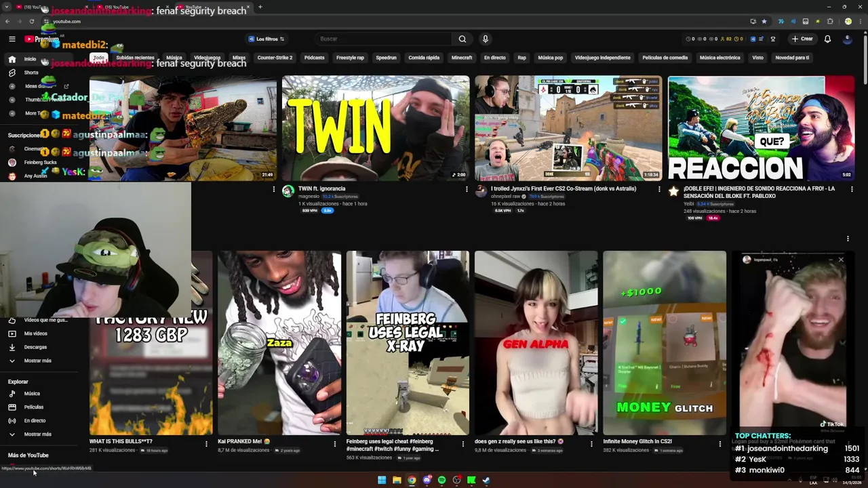This screenshot has height=488, width=868.
Task: Select the Todo filter chip
Action: [x=99, y=58]
